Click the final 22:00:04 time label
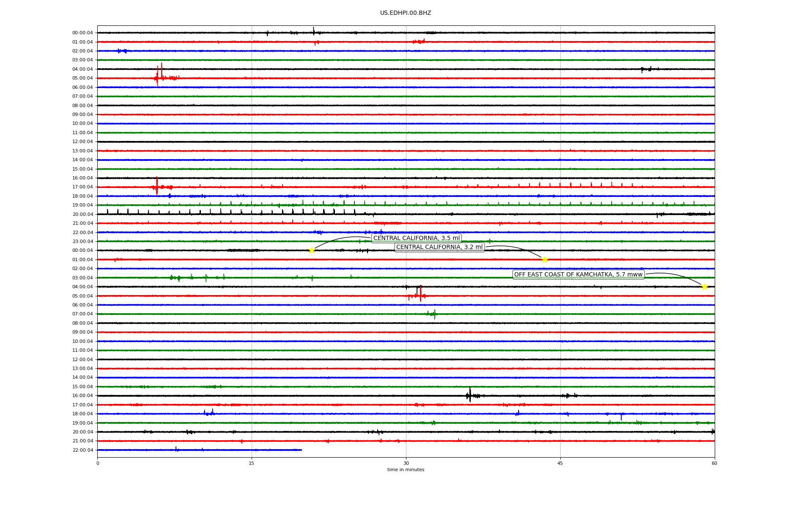This screenshot has width=812, height=508. tap(82, 450)
